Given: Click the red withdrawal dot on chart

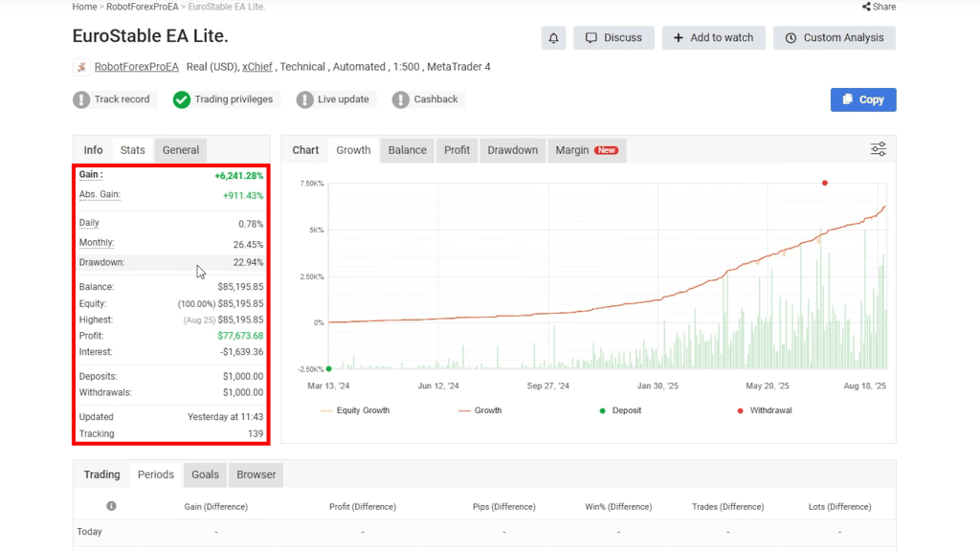Looking at the screenshot, I should click(x=824, y=183).
